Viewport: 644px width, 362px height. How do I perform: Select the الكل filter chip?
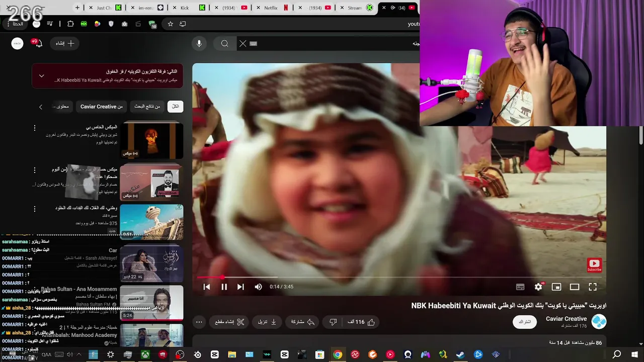point(175,107)
